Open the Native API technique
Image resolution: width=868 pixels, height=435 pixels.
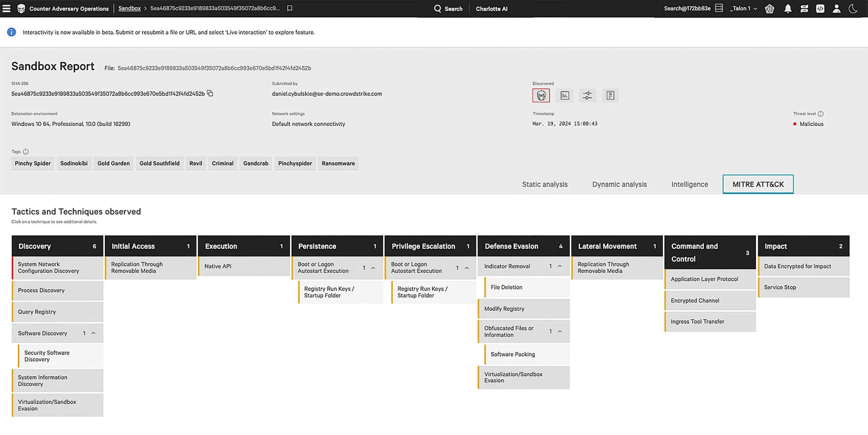(x=244, y=266)
